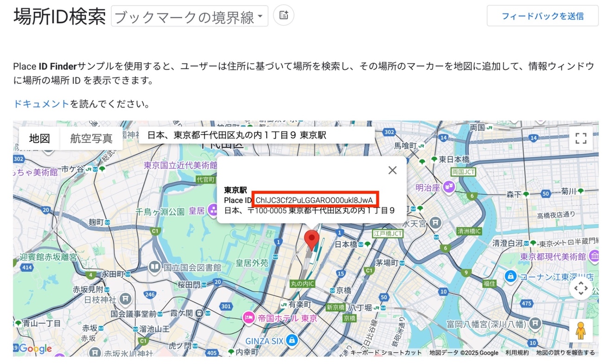Click the Street View pegman icon
This screenshot has width=612, height=364.
click(x=581, y=331)
